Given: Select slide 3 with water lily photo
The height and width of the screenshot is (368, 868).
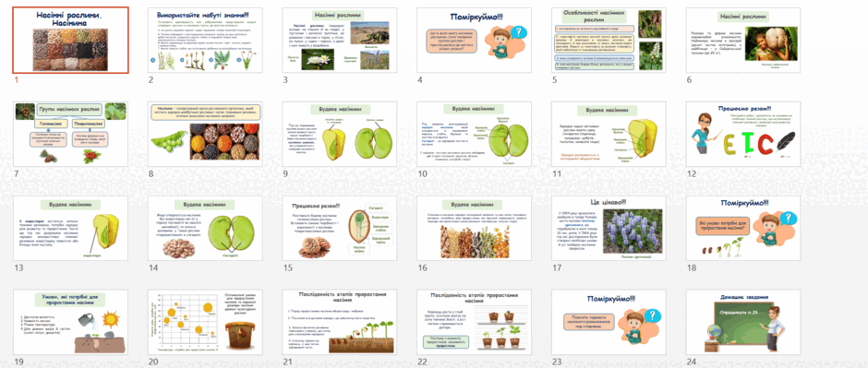Looking at the screenshot, I should 339,41.
